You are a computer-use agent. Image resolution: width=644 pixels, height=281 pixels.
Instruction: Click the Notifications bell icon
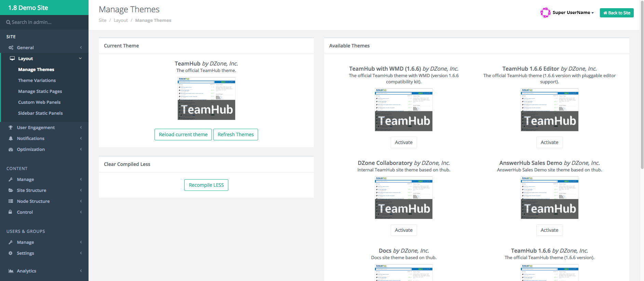tap(11, 138)
